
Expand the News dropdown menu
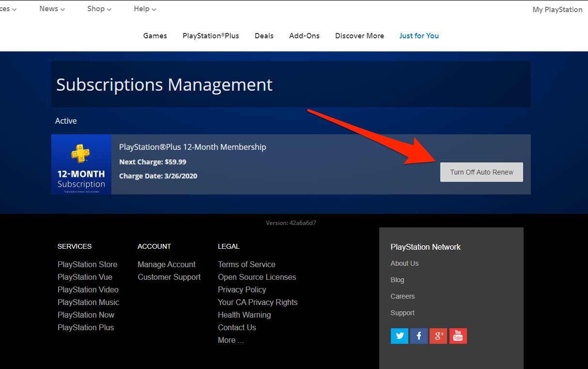(x=51, y=8)
